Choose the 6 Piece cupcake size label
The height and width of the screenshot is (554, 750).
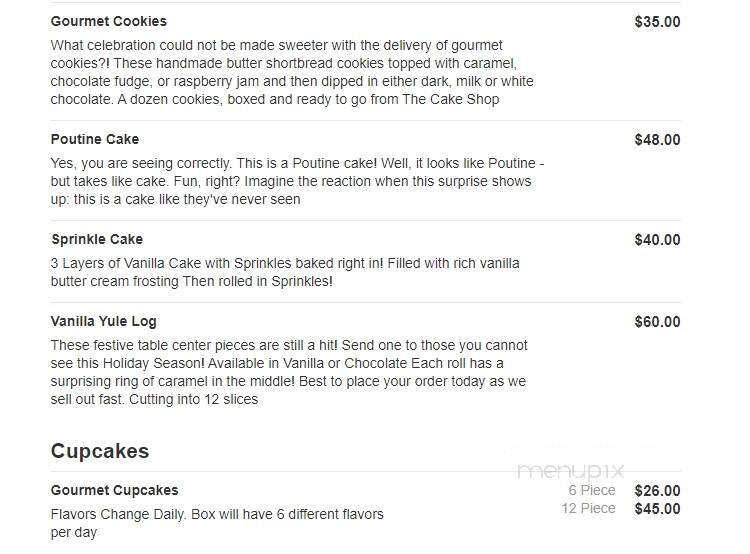point(592,490)
